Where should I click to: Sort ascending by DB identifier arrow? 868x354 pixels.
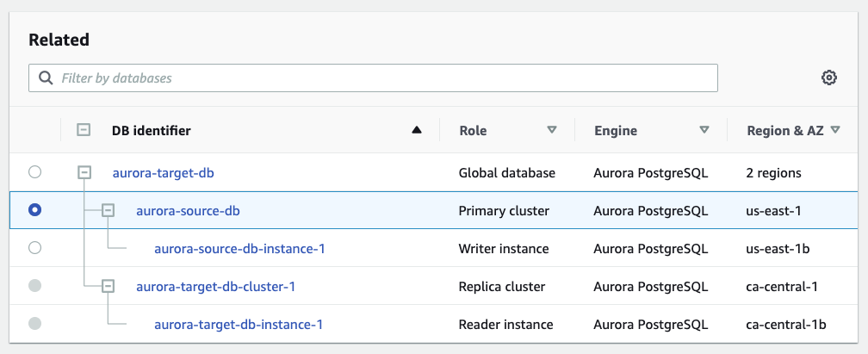coord(417,131)
